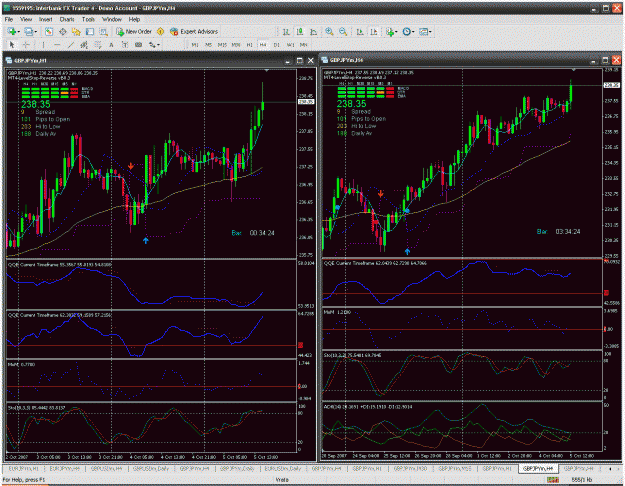Open the Charts menu
The width and height of the screenshot is (625, 486).
67,19
